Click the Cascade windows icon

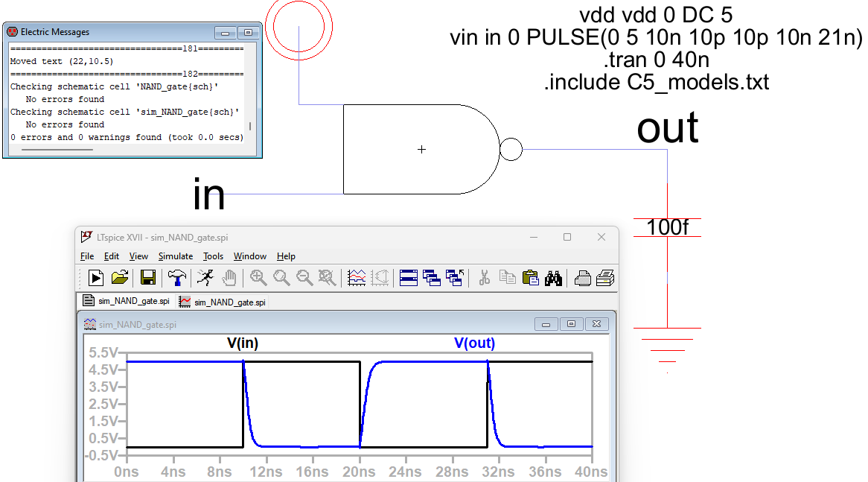point(431,278)
